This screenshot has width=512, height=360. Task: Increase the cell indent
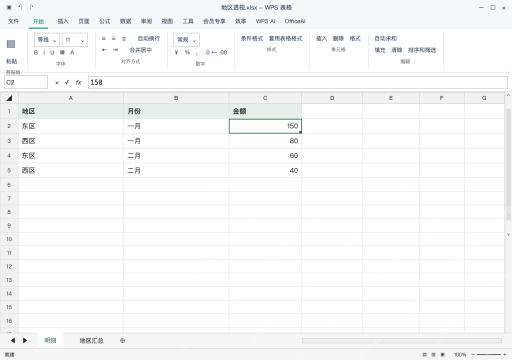pyautogui.click(x=115, y=50)
